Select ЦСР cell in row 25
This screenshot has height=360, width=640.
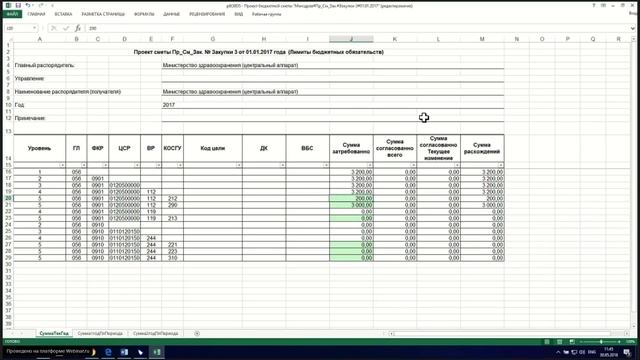pos(124,231)
